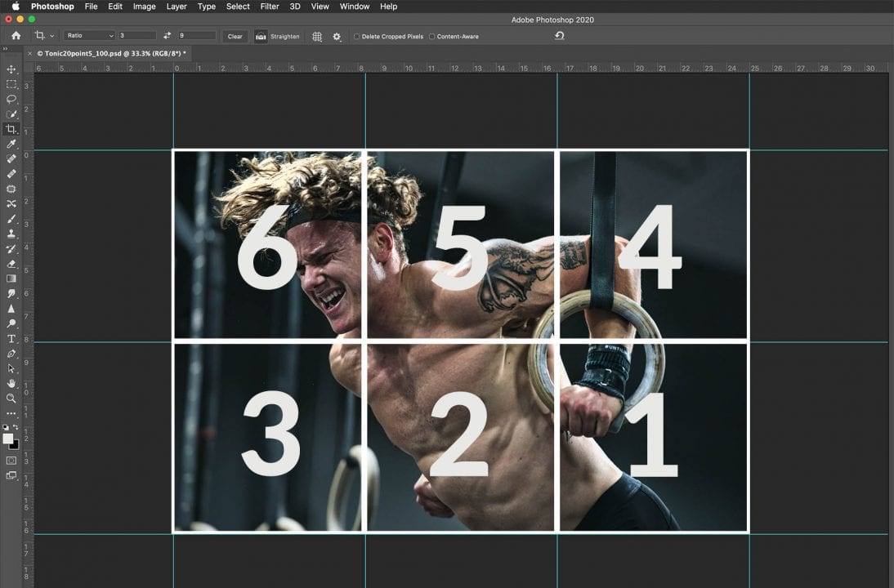This screenshot has height=588, width=894.
Task: Open the Image menu
Action: pyautogui.click(x=144, y=7)
